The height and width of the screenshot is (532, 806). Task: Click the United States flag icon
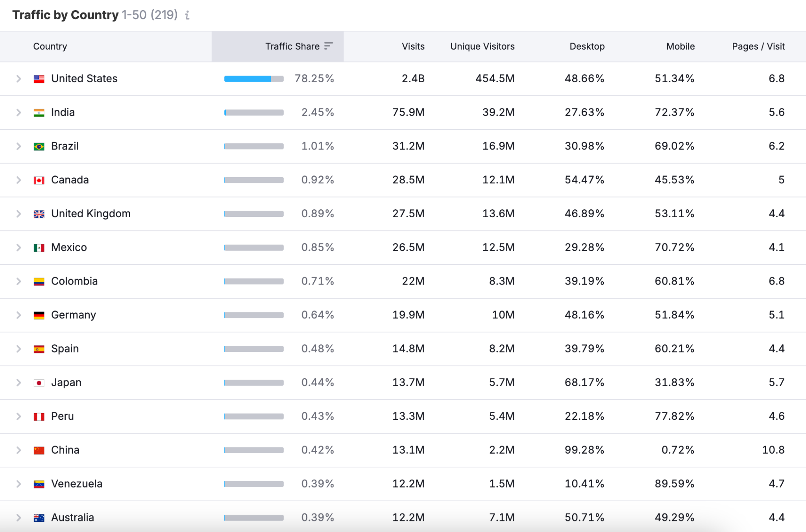click(x=38, y=78)
